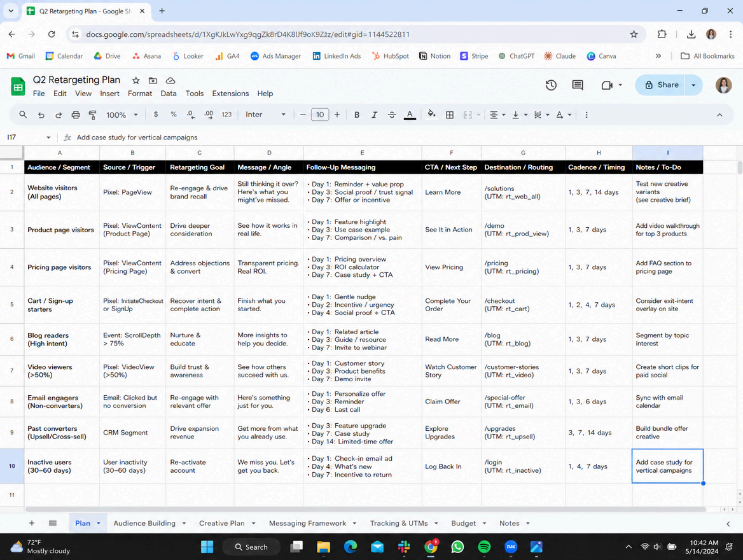The width and height of the screenshot is (743, 560).
Task: Click the font size field showing 10
Action: (x=320, y=115)
